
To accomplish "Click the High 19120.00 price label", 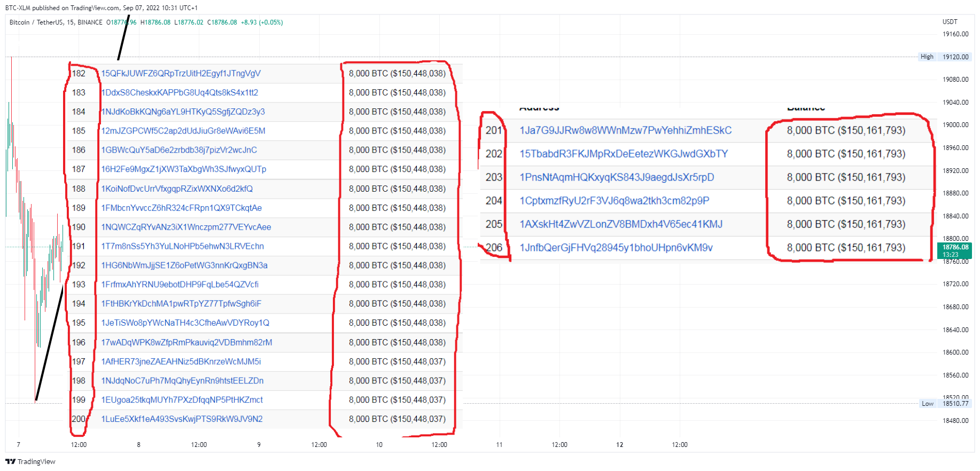I will [945, 57].
